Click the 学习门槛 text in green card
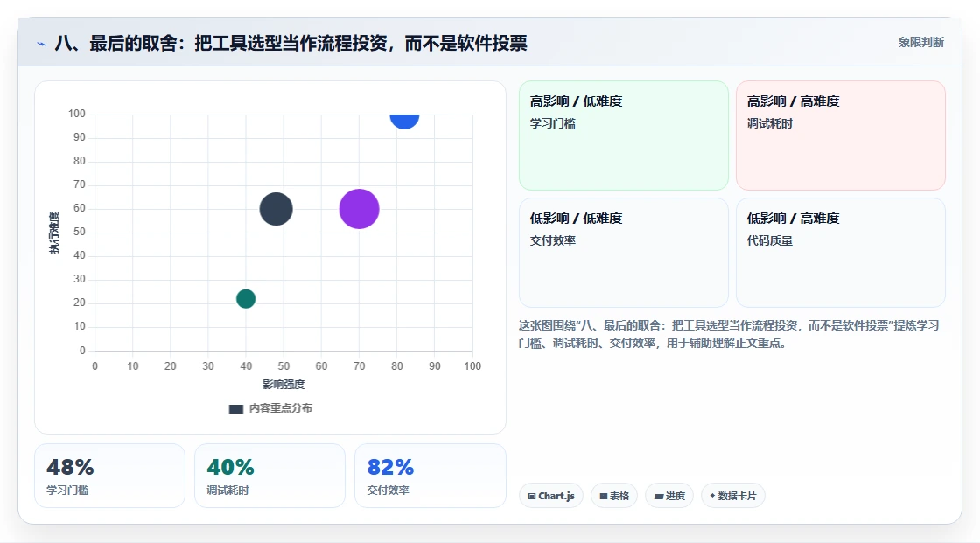This screenshot has width=980, height=543. (x=552, y=123)
